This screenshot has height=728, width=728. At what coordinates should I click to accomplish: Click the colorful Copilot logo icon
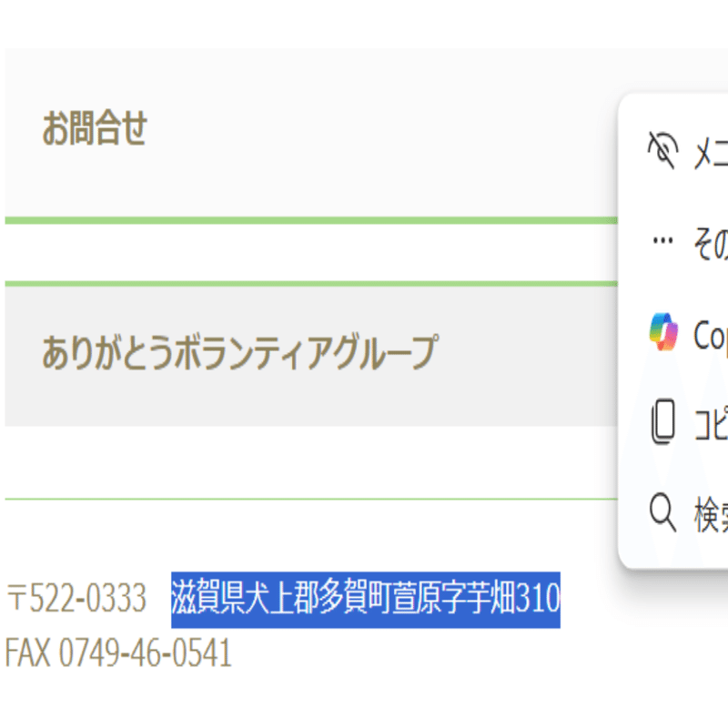coord(663,332)
